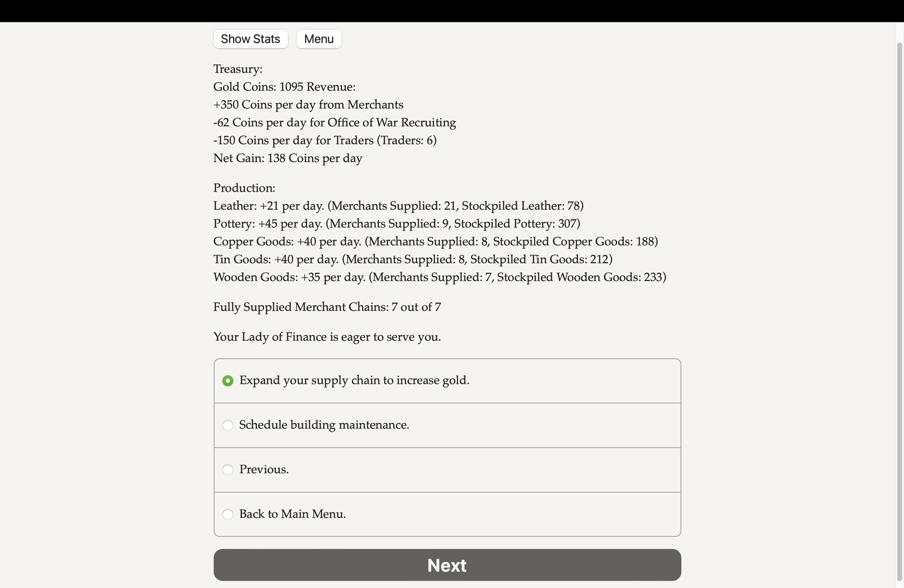
Task: Click the "Schedule building maintenance" option label
Action: click(324, 425)
